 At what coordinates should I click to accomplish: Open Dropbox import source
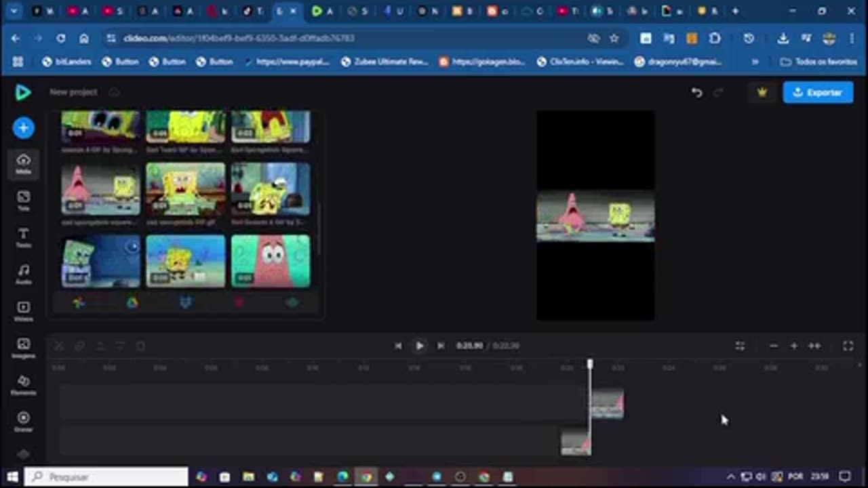pyautogui.click(x=186, y=303)
